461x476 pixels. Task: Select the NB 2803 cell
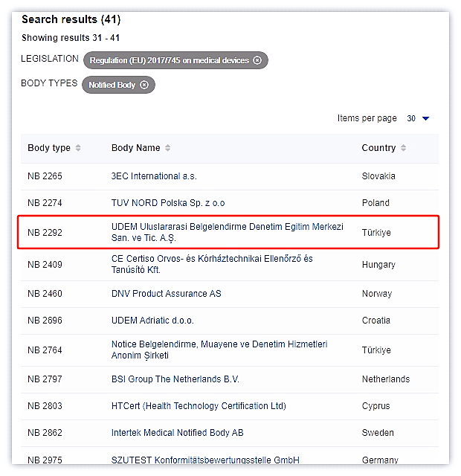(45, 406)
